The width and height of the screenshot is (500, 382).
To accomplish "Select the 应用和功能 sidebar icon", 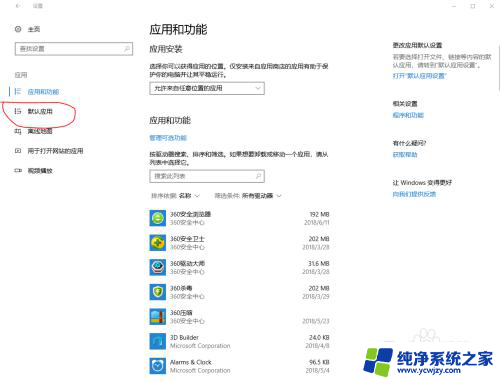I will coord(18,91).
